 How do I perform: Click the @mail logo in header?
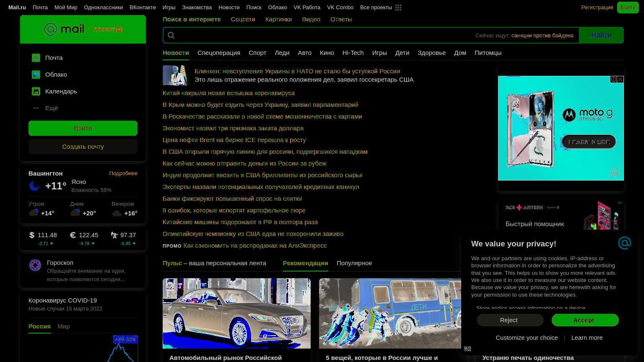64,29
